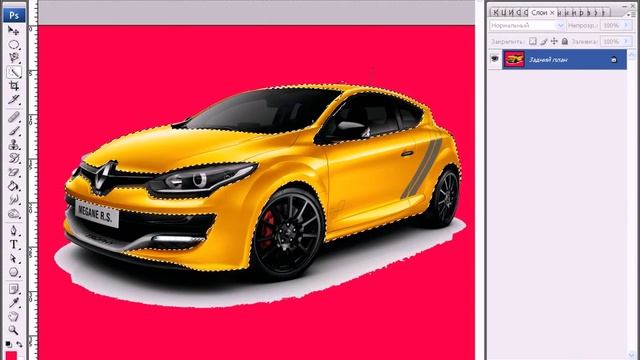Select the Eraser tool
The width and height of the screenshot is (640, 360).
pyautogui.click(x=13, y=172)
